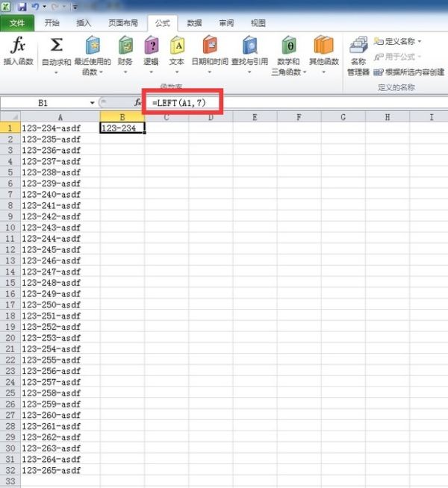Select cell with 123-235-asdf
The image size is (448, 488).
tap(60, 139)
